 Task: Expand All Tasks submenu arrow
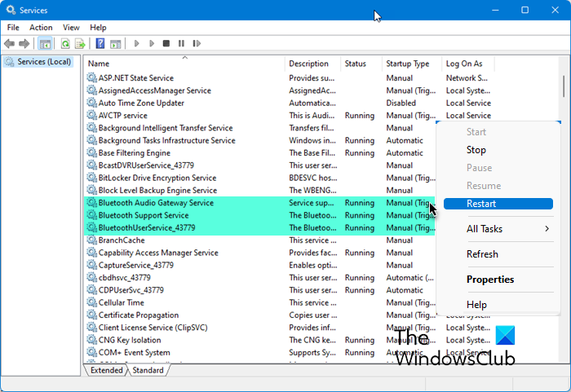pyautogui.click(x=547, y=229)
